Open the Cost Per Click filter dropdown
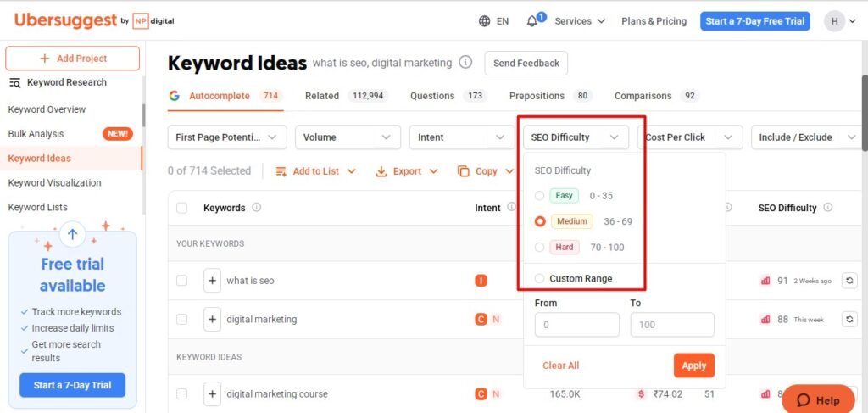This screenshot has width=868, height=413. [x=690, y=137]
